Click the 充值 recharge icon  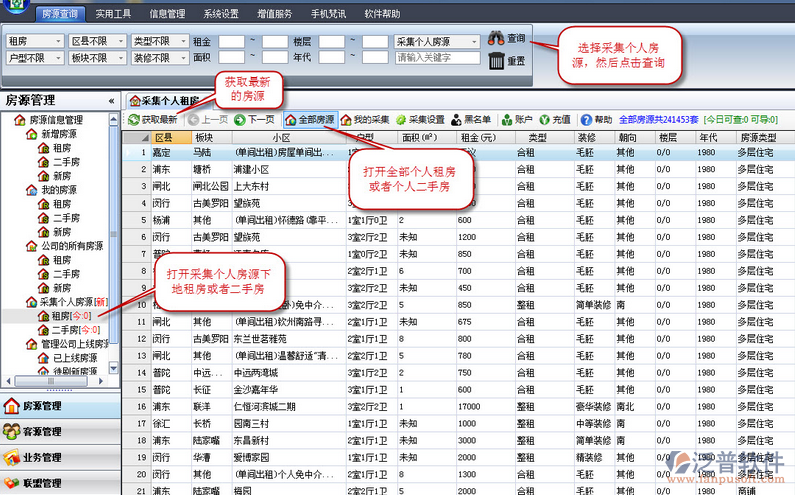pos(554,120)
